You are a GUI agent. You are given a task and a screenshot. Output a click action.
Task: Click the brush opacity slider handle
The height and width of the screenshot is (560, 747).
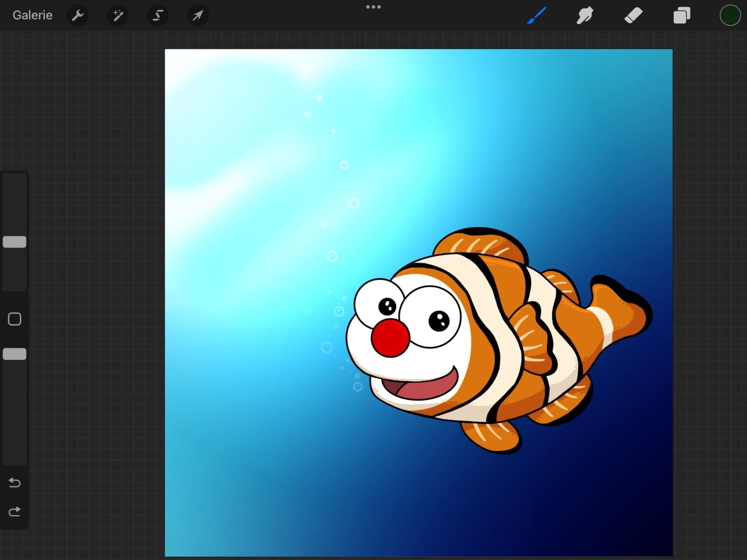(15, 354)
